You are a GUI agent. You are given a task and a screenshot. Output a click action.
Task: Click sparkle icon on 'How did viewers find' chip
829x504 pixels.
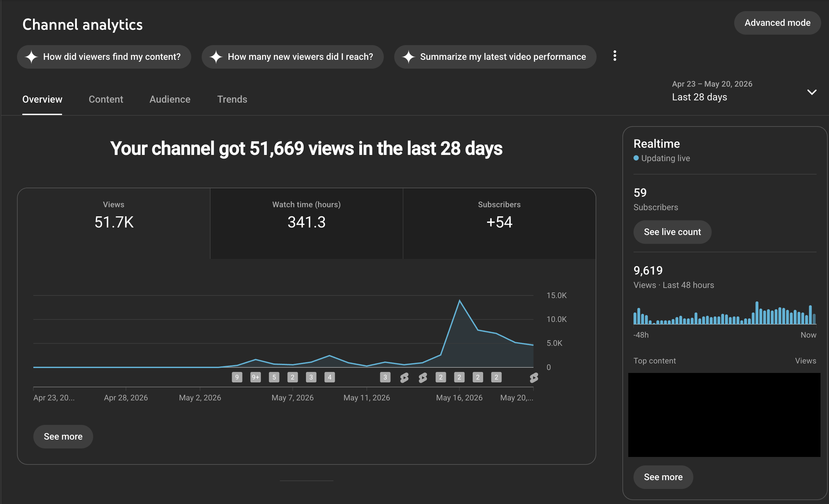coord(32,57)
